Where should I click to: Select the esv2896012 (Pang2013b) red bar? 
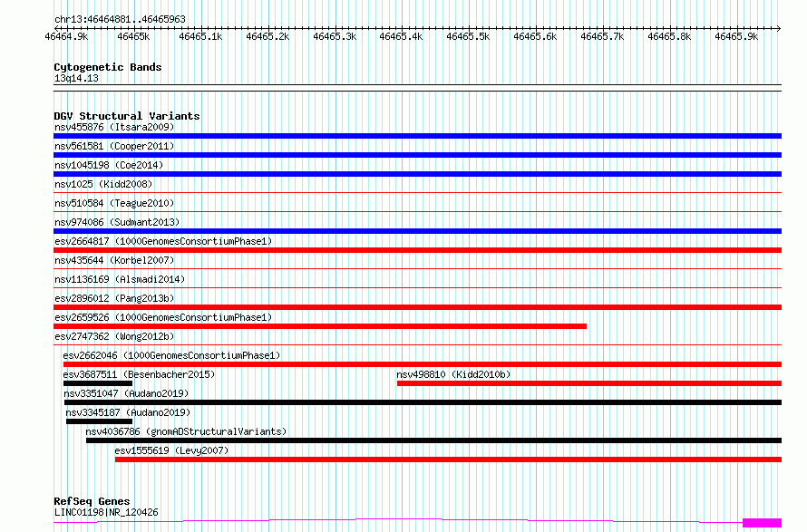[417, 307]
